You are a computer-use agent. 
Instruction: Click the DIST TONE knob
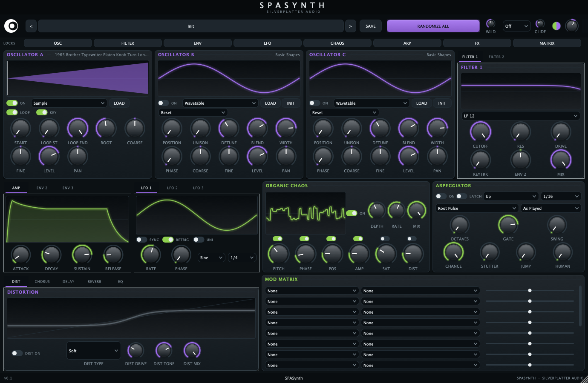[x=164, y=350]
